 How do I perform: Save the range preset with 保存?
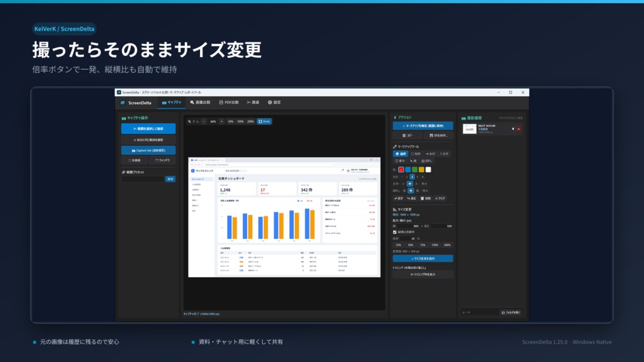coord(170,179)
